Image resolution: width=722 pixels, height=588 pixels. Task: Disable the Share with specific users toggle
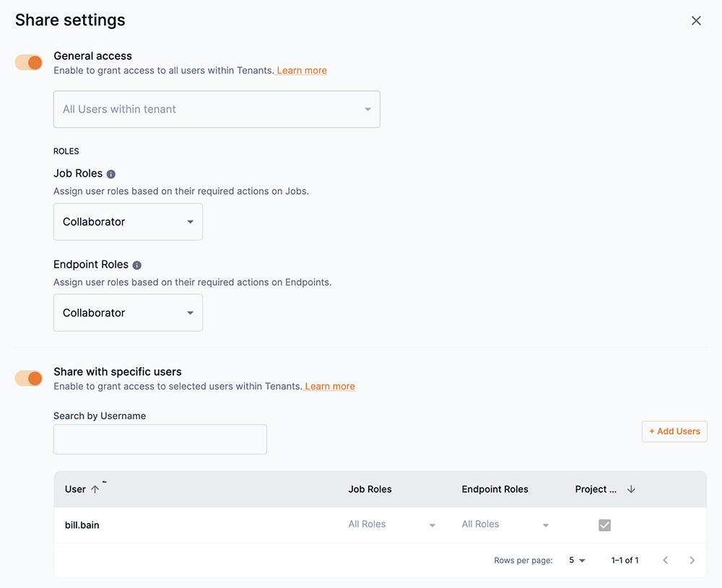coord(28,377)
